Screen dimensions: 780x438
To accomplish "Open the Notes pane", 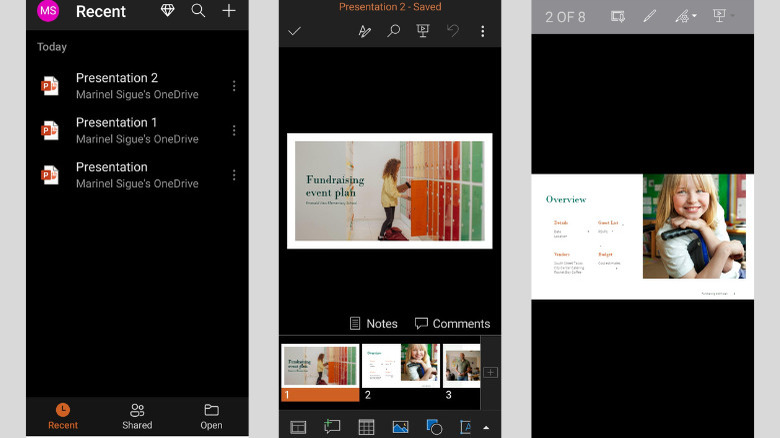I will [373, 323].
